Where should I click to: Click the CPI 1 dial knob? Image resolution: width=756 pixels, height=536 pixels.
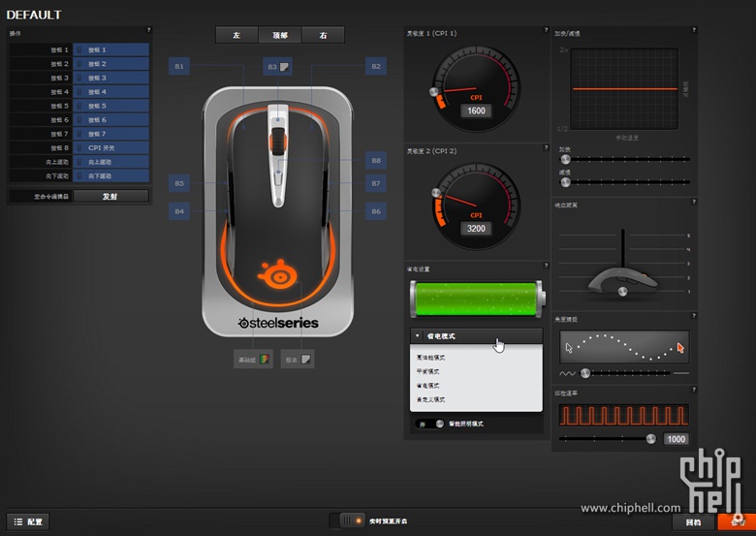click(434, 92)
